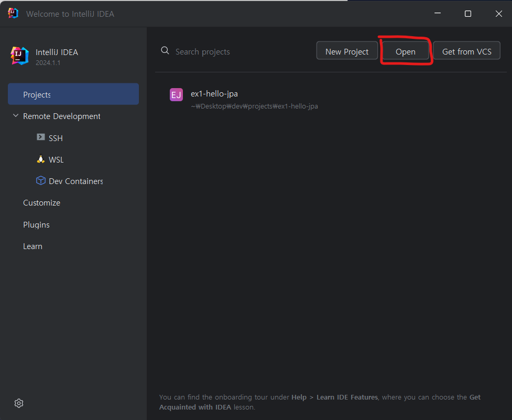Click the WSL penguin icon
The height and width of the screenshot is (420, 512).
[x=40, y=159]
